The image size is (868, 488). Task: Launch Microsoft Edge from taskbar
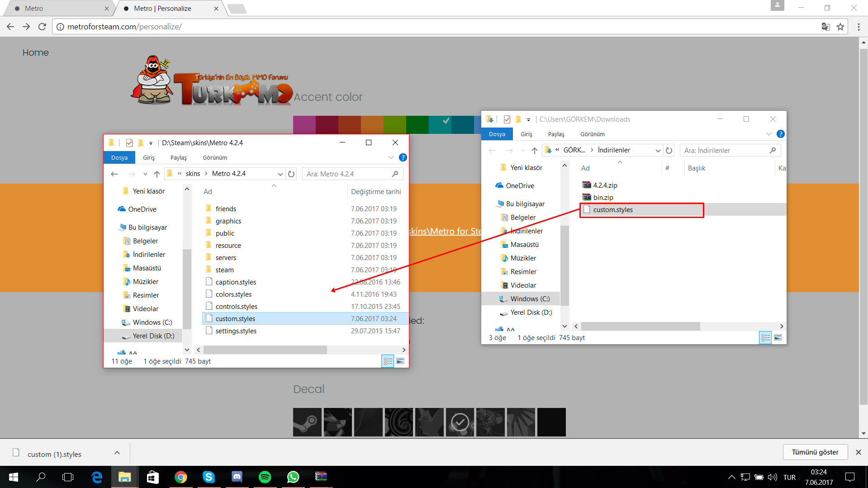pos(97,477)
